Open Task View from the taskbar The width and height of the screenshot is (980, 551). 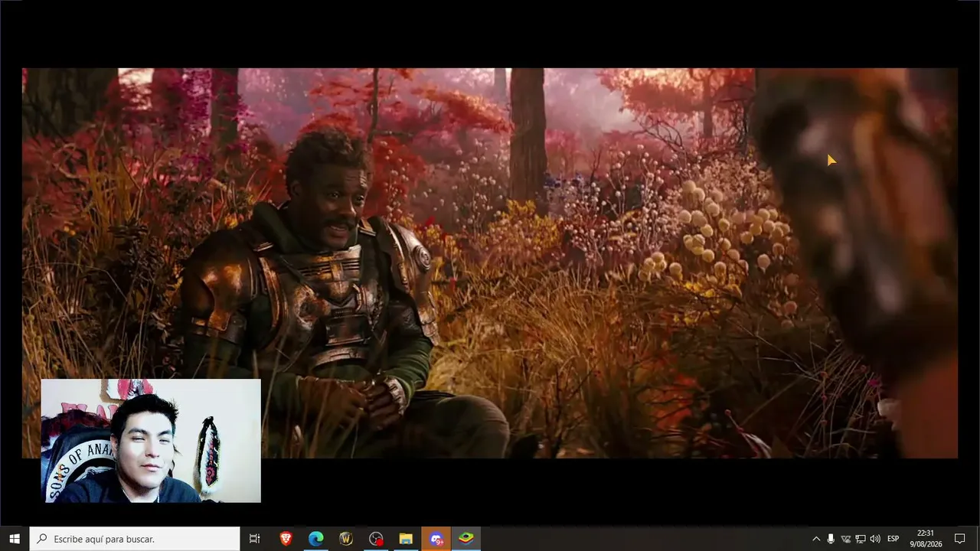click(x=255, y=539)
